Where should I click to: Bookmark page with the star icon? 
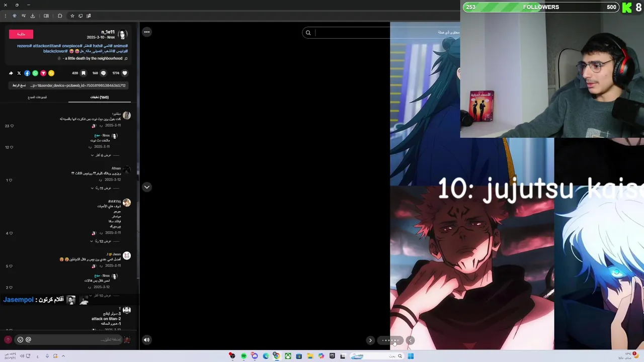[72, 16]
